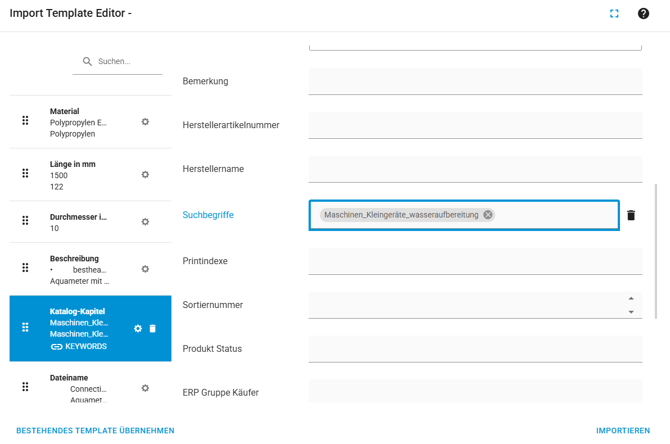Open settings gear for Länge in mm
This screenshot has height=444, width=670.
(x=145, y=175)
